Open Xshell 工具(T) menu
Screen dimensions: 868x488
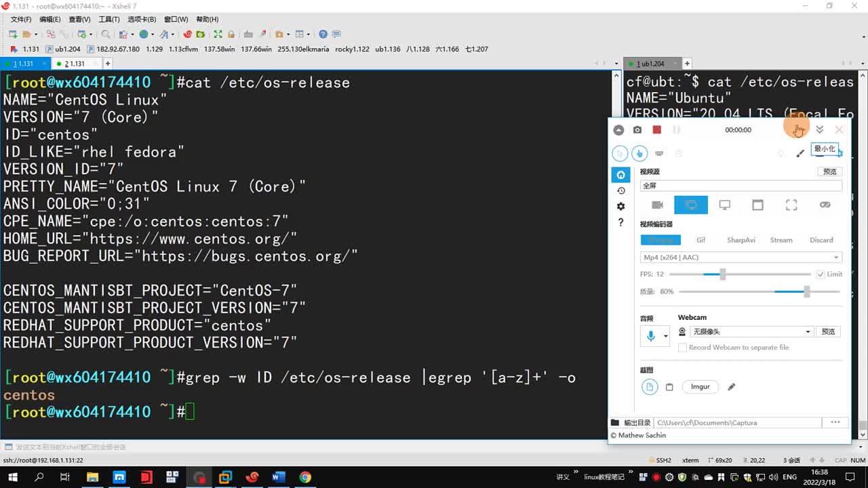tap(108, 20)
